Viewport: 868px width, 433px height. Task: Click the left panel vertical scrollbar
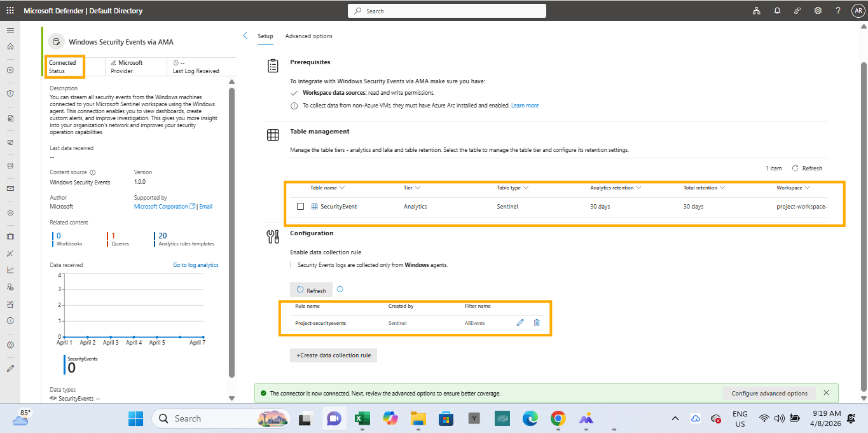[231, 232]
